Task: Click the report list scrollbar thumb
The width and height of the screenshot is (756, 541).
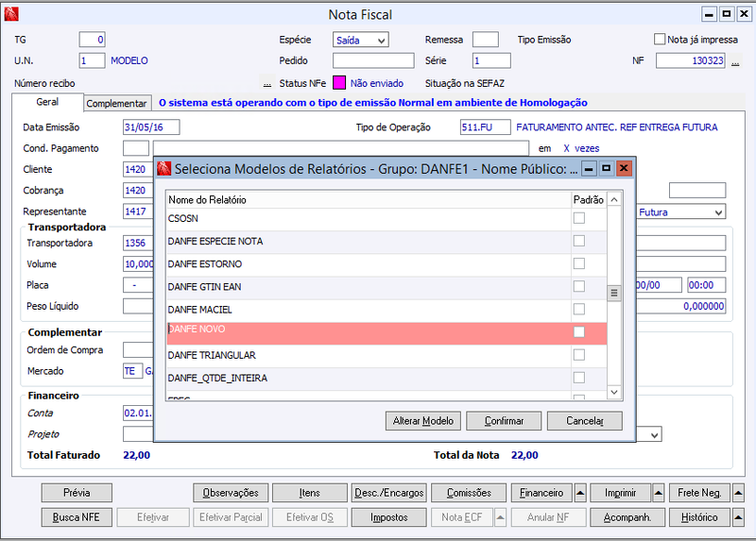Action: (613, 293)
